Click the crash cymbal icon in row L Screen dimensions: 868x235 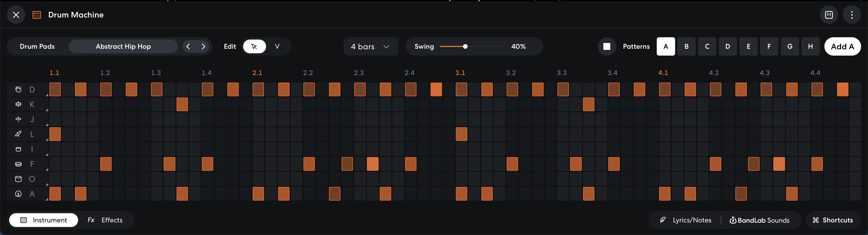(x=18, y=134)
